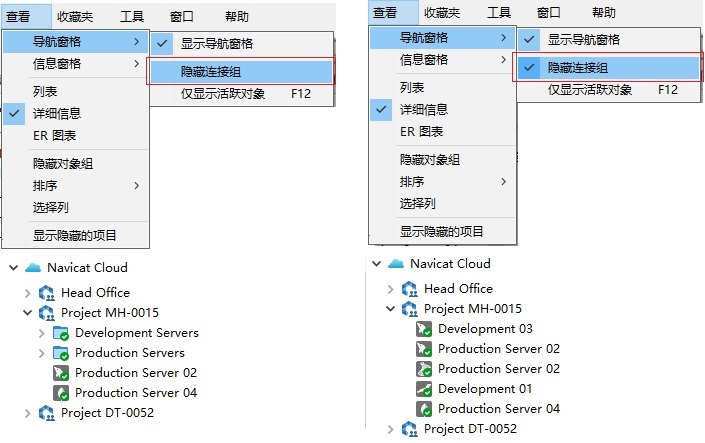
Task: Click the Development 01 connection icon
Action: [x=424, y=389]
